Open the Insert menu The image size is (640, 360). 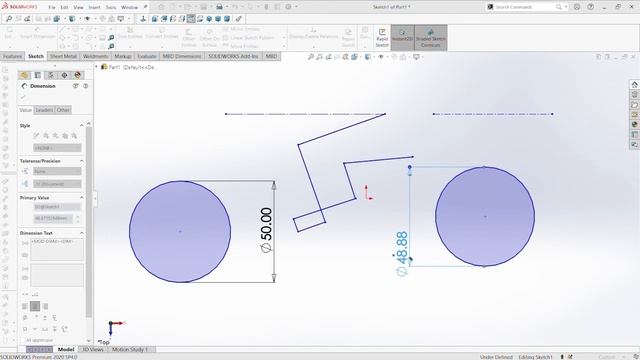[94, 7]
